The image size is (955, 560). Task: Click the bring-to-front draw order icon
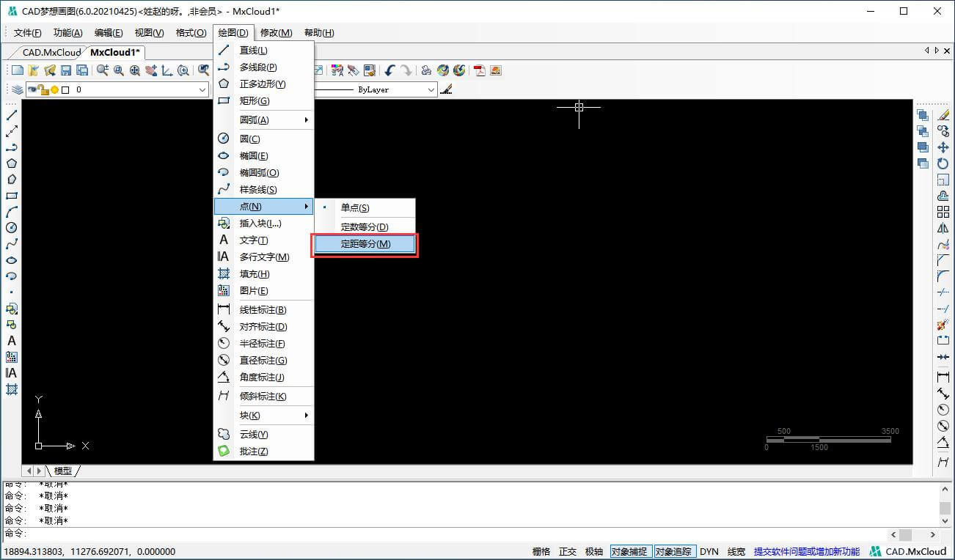coord(923,115)
